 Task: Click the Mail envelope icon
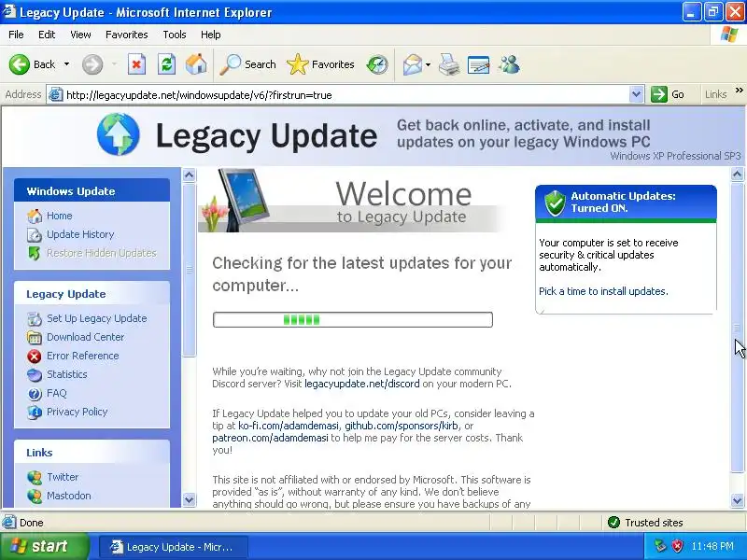(413, 64)
